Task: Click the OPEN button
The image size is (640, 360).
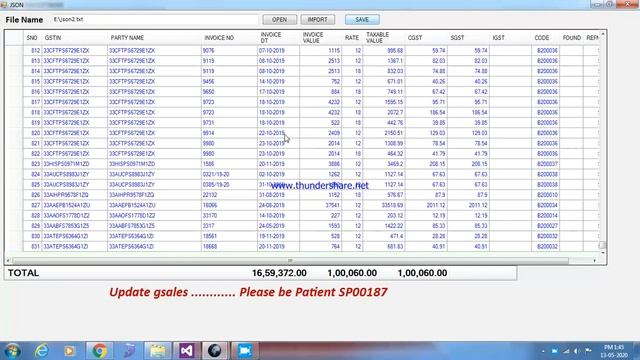Action: pos(279,20)
